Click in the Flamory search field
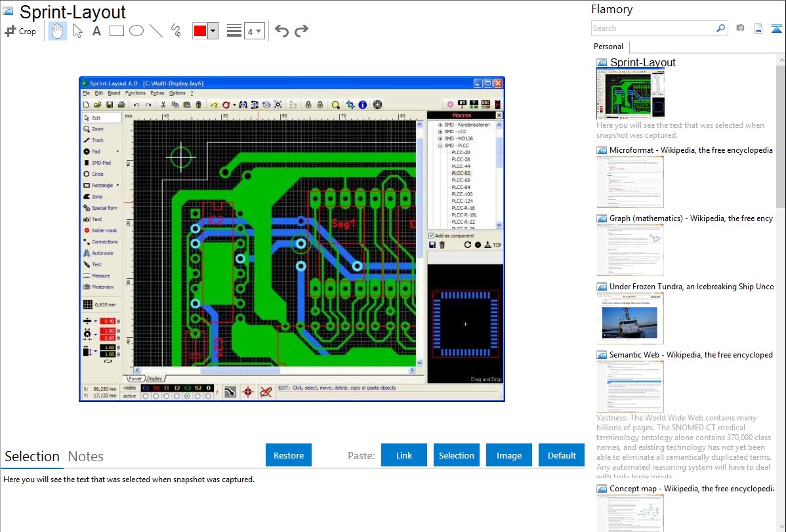 pyautogui.click(x=653, y=28)
